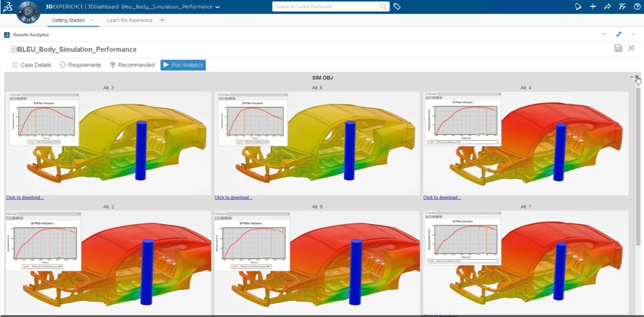
Task: Open the tag icon beside search
Action: click(x=397, y=6)
